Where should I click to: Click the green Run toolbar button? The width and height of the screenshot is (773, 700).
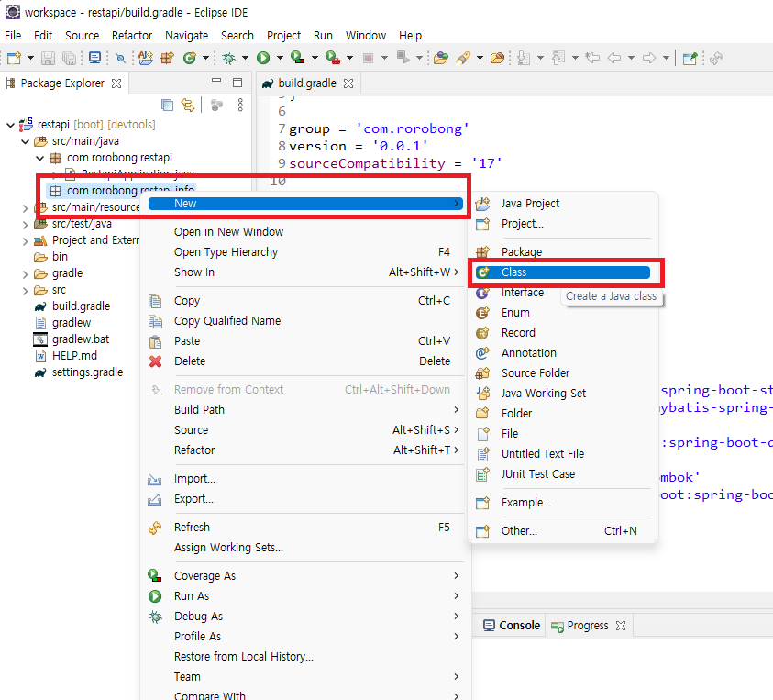[263, 58]
